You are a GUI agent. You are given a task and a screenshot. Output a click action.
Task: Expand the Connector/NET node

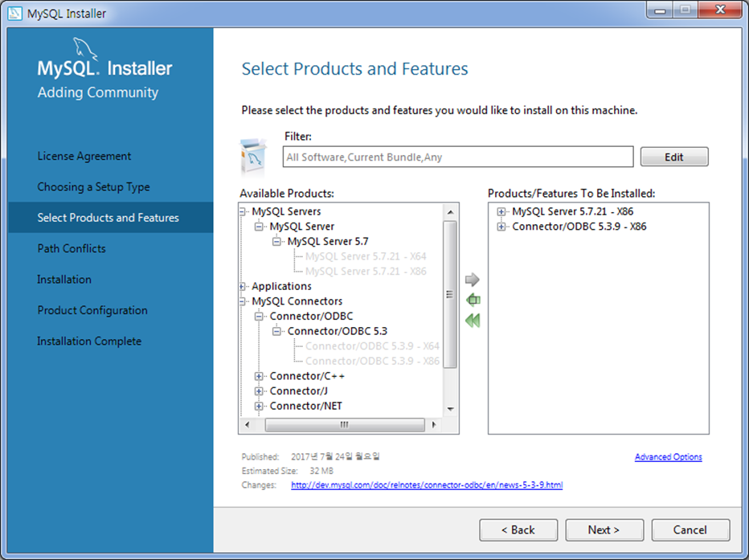(x=259, y=407)
